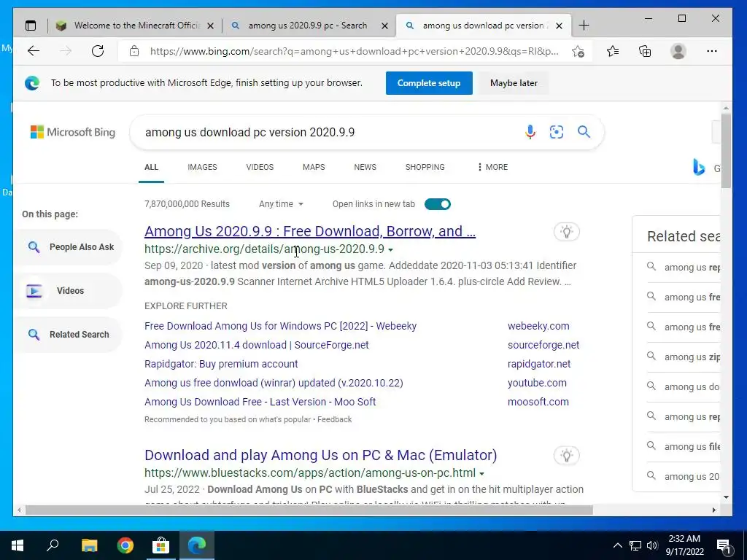747x560 pixels.
Task: Open Windows Start menu
Action: 18,545
